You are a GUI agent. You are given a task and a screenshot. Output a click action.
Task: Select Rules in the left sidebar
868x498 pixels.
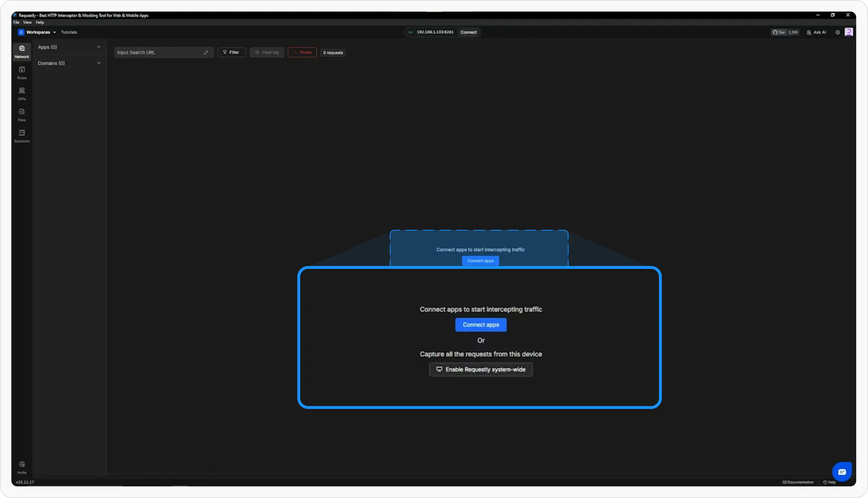point(22,73)
